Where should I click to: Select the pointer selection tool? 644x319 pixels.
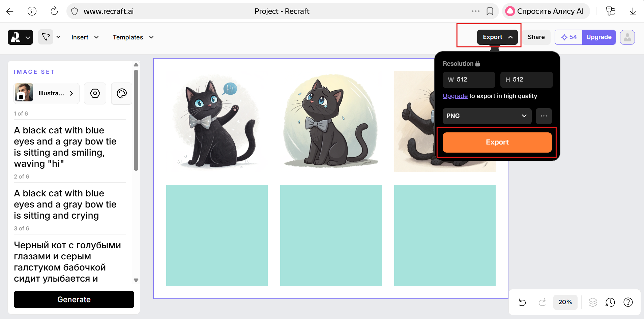(46, 37)
